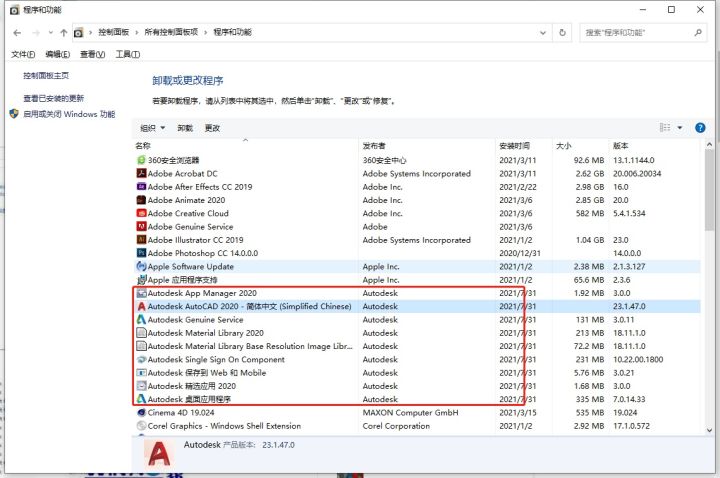
Task: Open help with the blue question mark
Action: click(700, 128)
